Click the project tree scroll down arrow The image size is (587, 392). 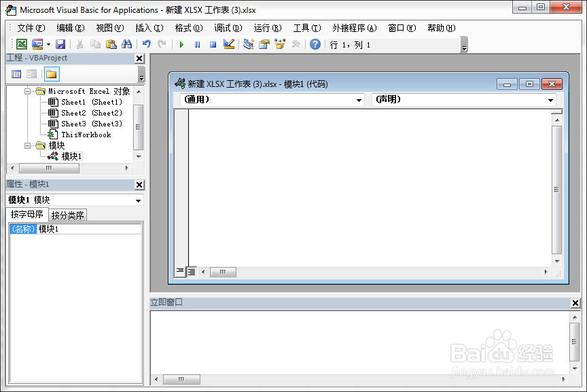tap(139, 156)
